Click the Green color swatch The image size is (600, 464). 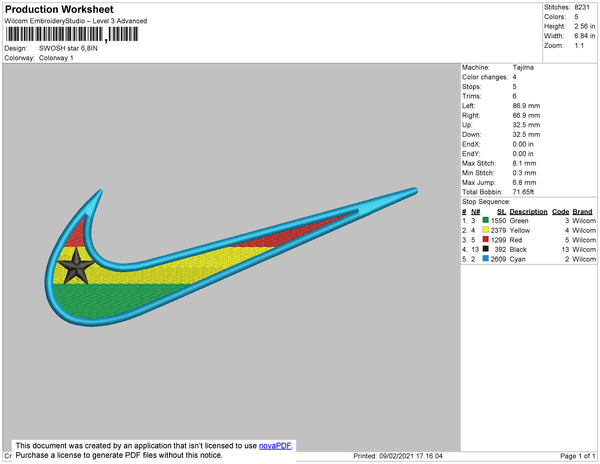tap(486, 220)
